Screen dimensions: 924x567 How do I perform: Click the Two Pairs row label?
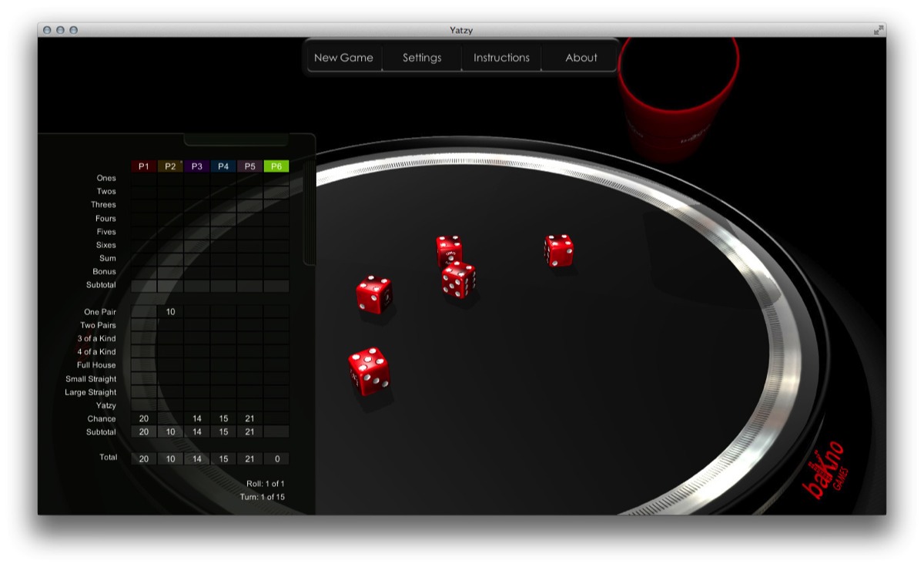(99, 325)
